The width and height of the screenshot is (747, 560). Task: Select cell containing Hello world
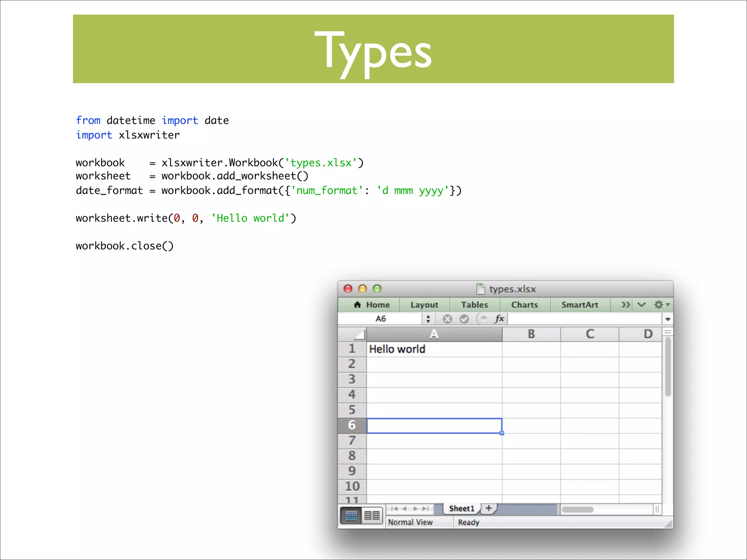[434, 349]
